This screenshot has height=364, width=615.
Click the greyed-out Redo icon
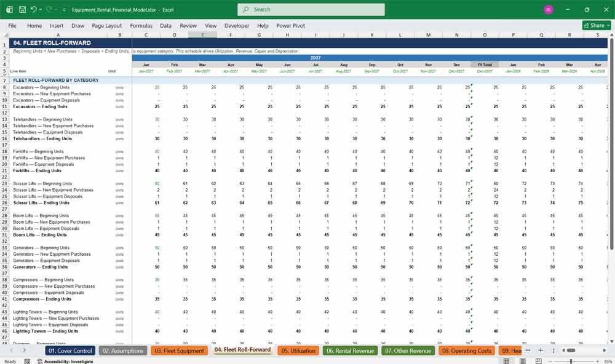pos(49,9)
